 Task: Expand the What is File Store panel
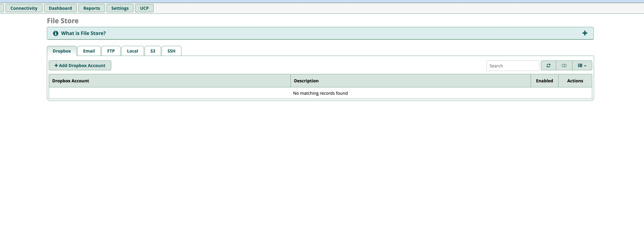[x=585, y=33]
